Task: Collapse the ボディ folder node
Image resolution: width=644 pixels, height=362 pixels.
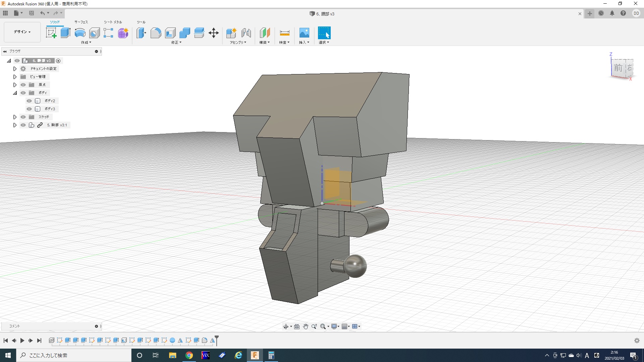Action: (x=15, y=93)
